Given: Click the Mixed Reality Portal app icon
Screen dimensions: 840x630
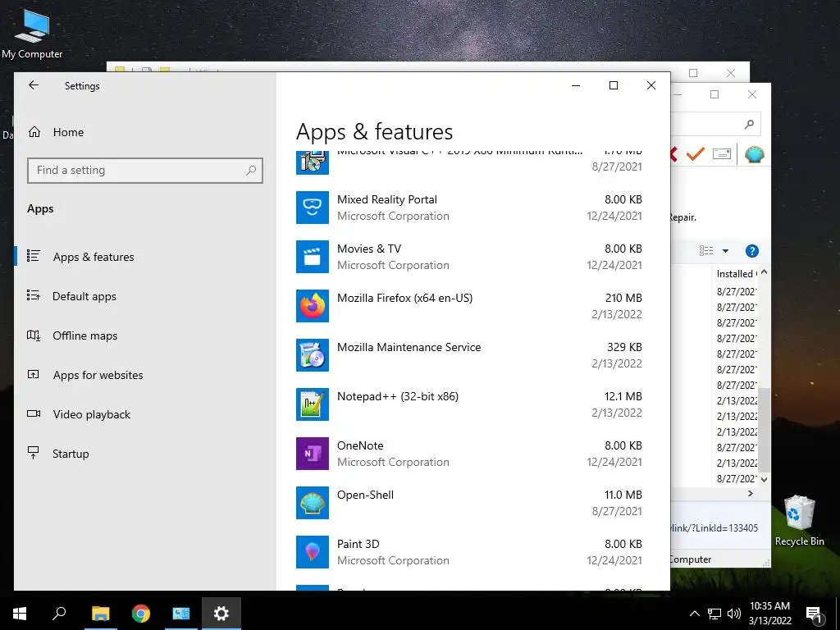Looking at the screenshot, I should (313, 208).
